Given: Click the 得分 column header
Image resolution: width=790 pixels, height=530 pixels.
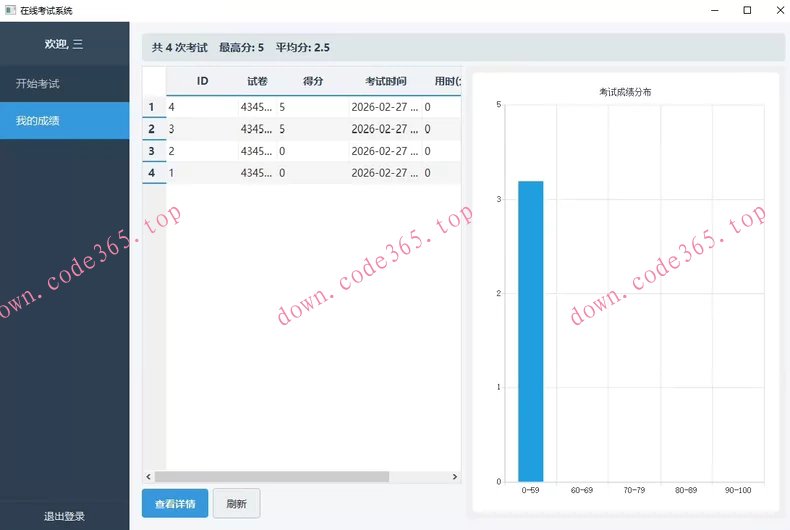Looking at the screenshot, I should coord(313,81).
